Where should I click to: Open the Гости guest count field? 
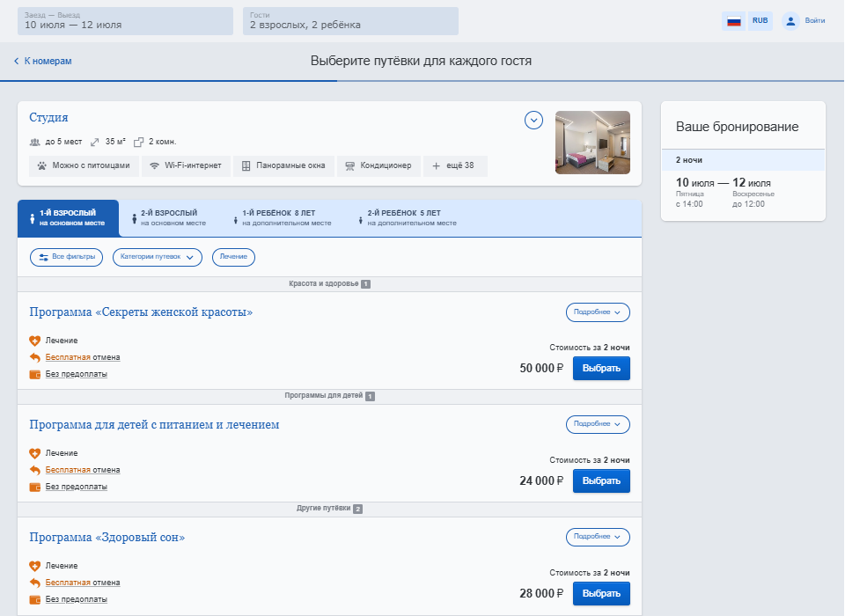350,21
